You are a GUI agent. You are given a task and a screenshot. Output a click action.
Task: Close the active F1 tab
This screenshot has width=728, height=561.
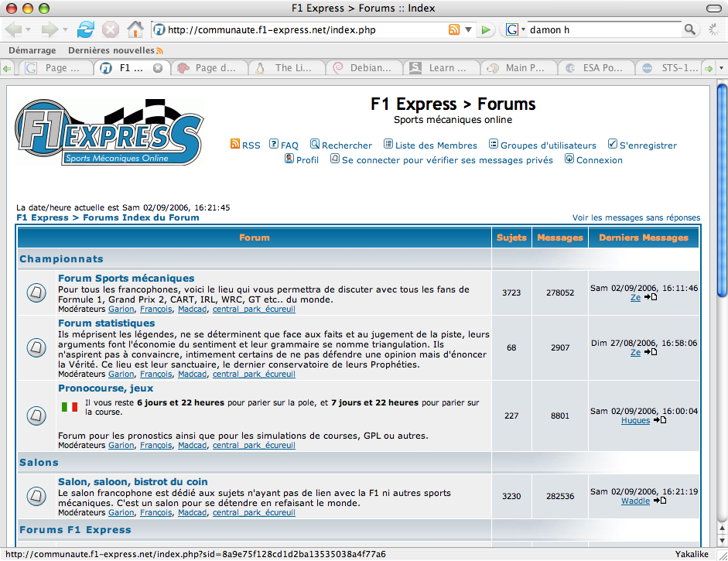tap(158, 68)
